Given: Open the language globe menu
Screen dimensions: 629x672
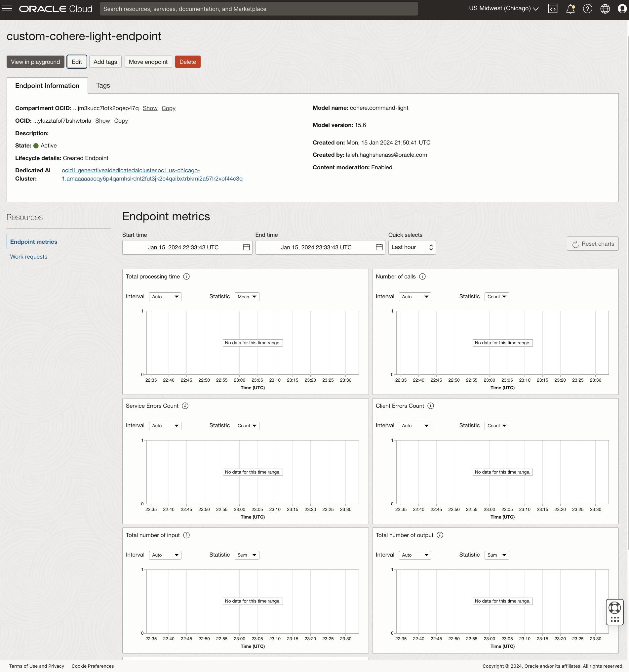Looking at the screenshot, I should (605, 9).
